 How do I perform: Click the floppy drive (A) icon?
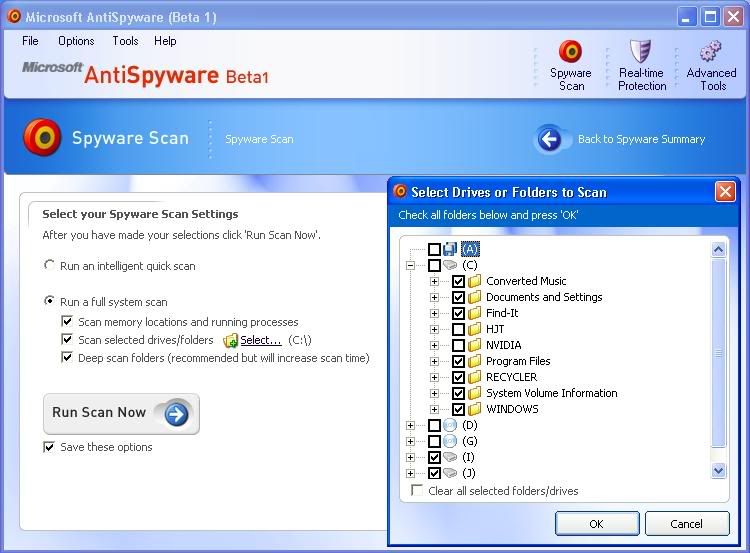coord(450,249)
